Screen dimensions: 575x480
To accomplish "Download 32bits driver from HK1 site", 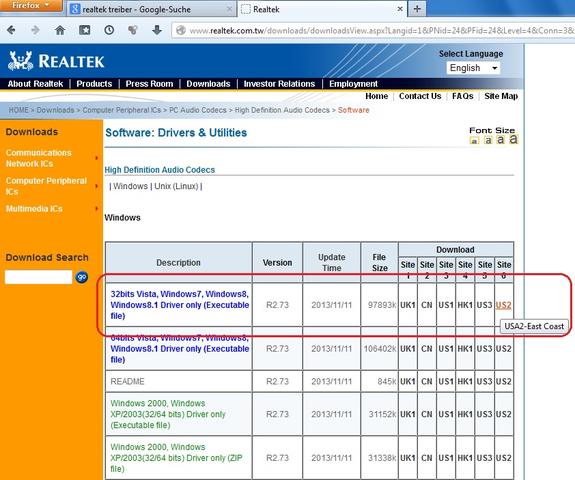I will click(x=465, y=305).
